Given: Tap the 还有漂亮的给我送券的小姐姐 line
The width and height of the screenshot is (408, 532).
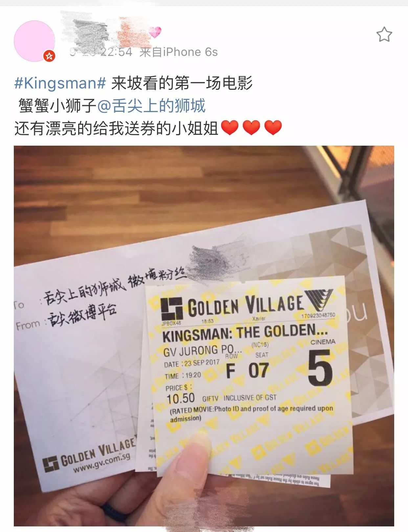Looking at the screenshot, I should click(116, 128).
